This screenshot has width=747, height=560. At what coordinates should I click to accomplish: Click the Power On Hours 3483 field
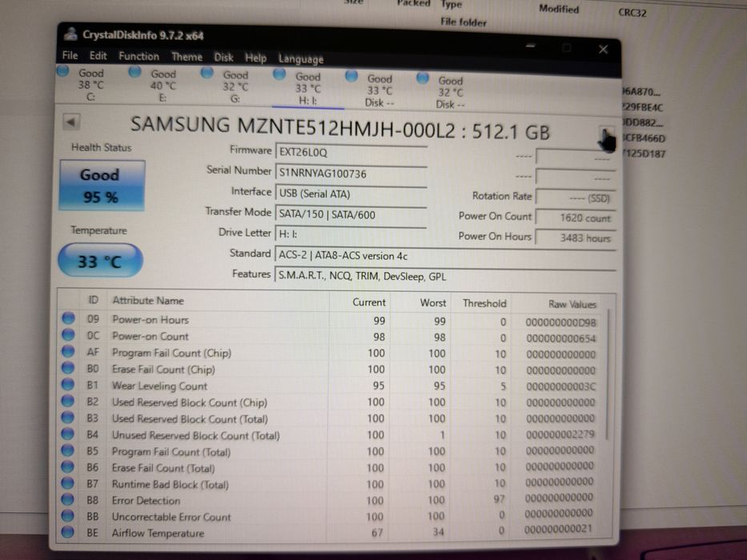coord(576,238)
